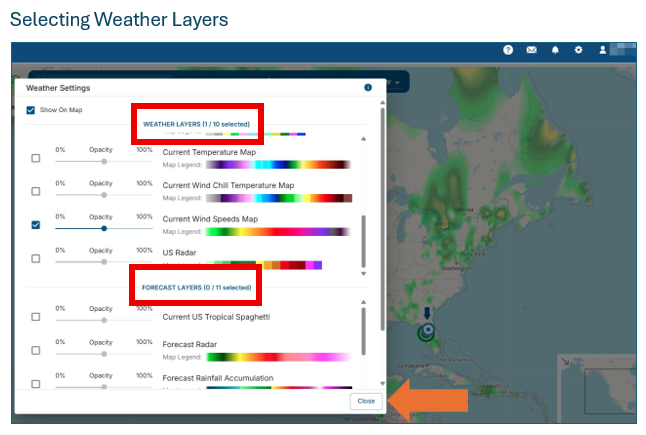The image size is (646, 435).
Task: Click dialog outer scroll down arrow
Action: click(x=383, y=384)
